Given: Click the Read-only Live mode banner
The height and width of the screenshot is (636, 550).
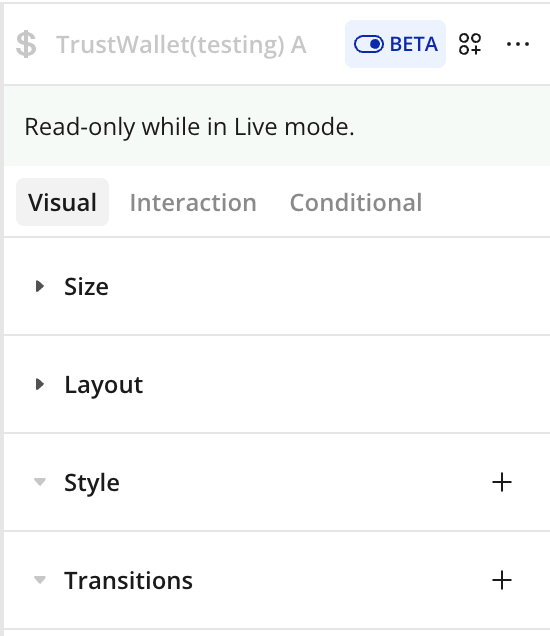Looking at the screenshot, I should click(277, 126).
